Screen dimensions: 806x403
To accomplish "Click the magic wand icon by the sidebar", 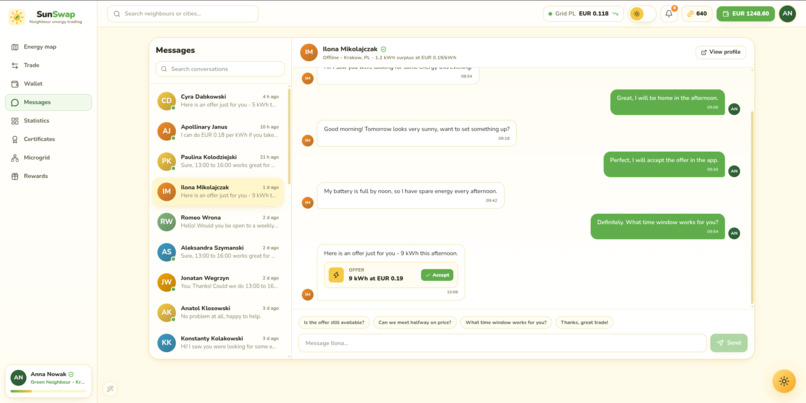I will coord(109,389).
